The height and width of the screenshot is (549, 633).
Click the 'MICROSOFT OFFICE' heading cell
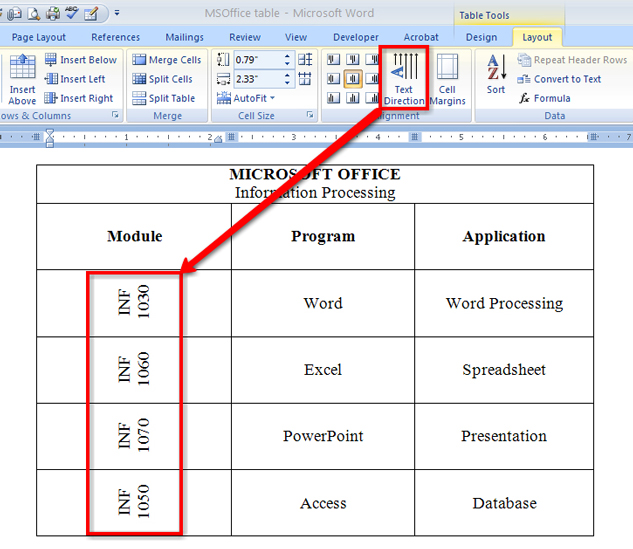315,184
